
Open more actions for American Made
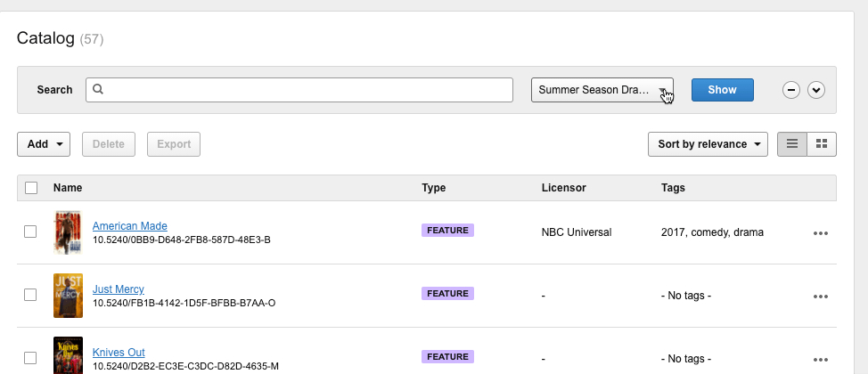tap(821, 233)
